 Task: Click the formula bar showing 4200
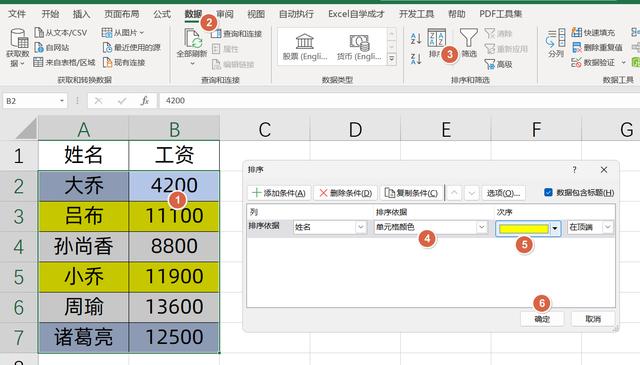pyautogui.click(x=400, y=100)
